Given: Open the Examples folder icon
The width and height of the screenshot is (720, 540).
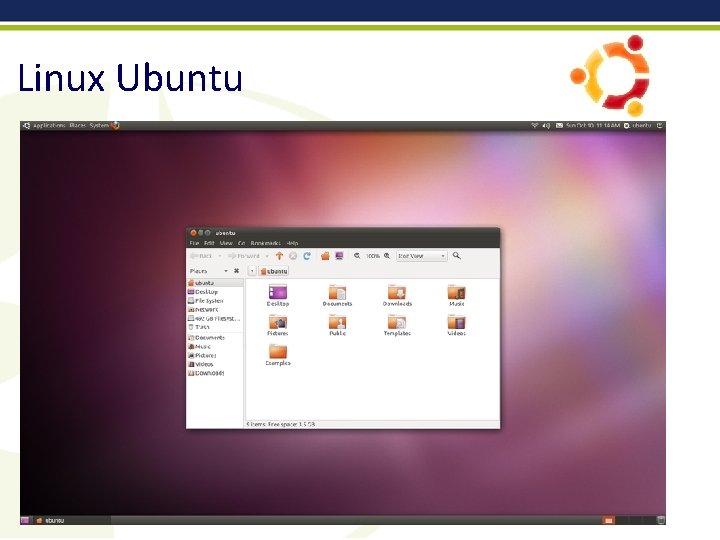Looking at the screenshot, I should point(278,352).
